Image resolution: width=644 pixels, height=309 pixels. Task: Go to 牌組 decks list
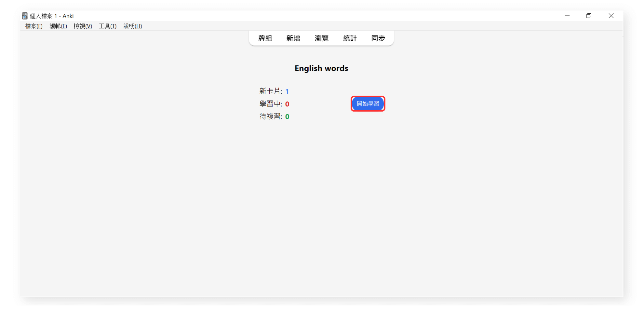[x=265, y=38]
